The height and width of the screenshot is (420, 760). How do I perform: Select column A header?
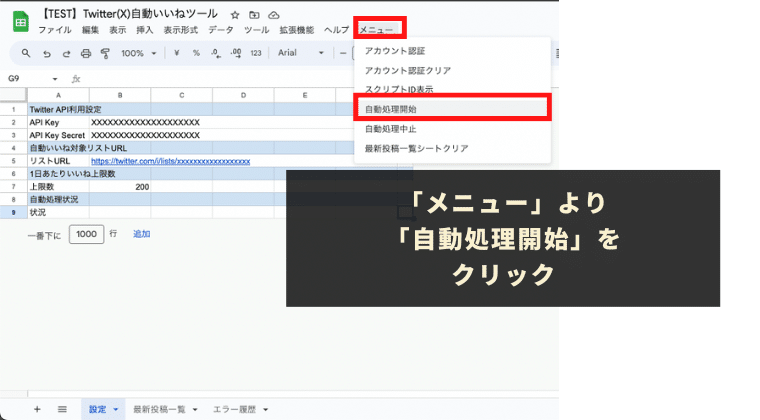[x=58, y=95]
